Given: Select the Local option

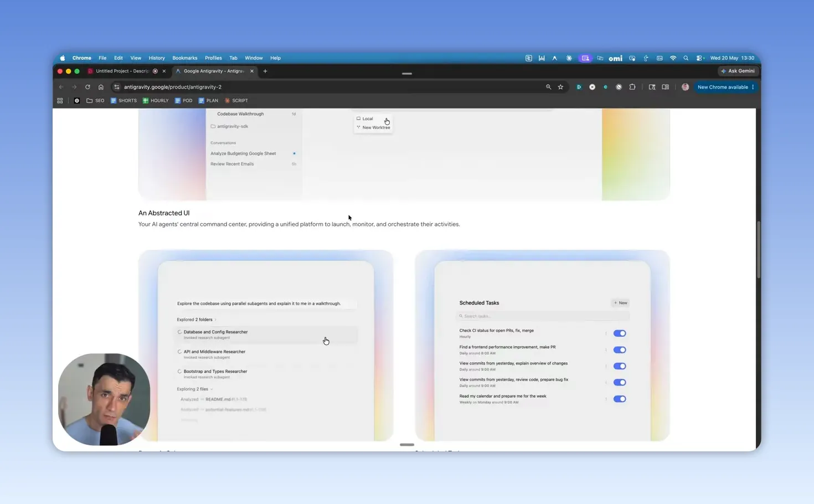Looking at the screenshot, I should point(365,119).
